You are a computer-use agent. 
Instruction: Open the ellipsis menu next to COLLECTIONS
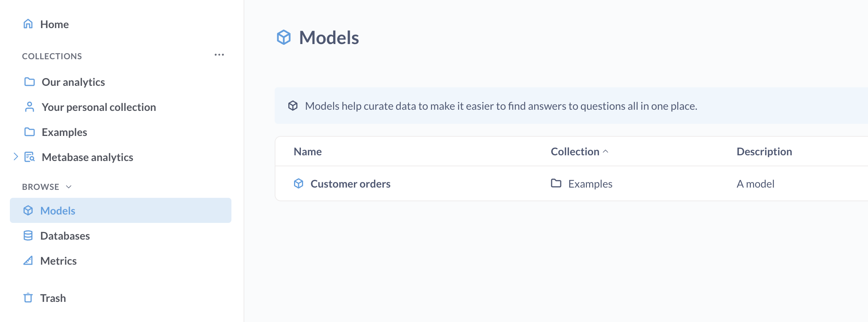219,55
